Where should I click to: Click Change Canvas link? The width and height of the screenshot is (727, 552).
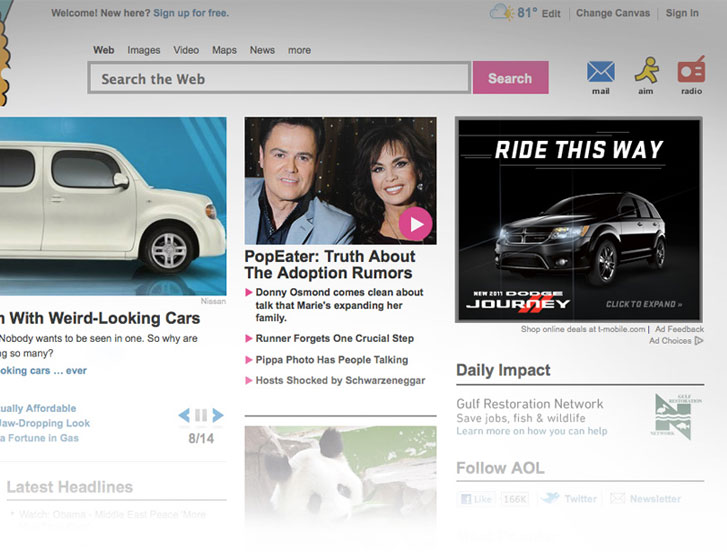click(x=612, y=13)
